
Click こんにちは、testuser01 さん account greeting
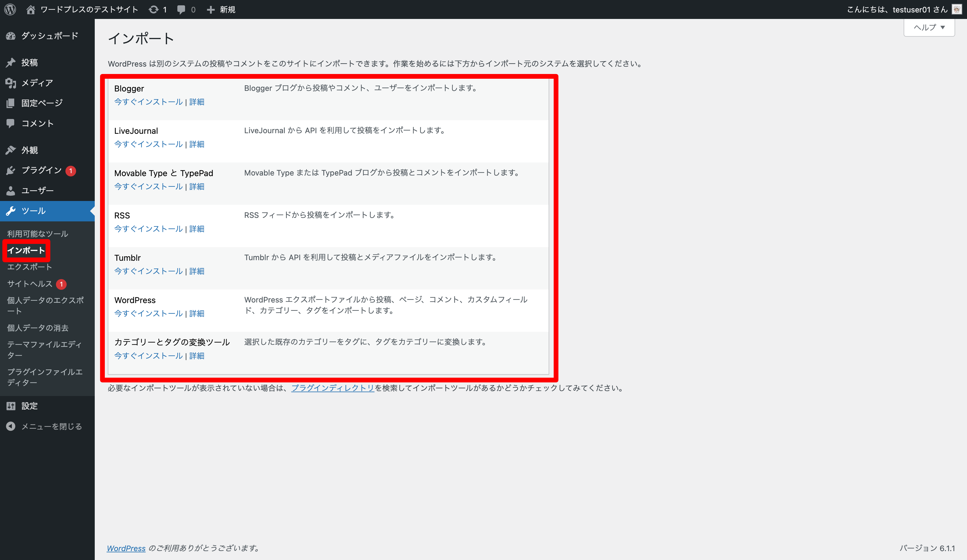coord(897,9)
